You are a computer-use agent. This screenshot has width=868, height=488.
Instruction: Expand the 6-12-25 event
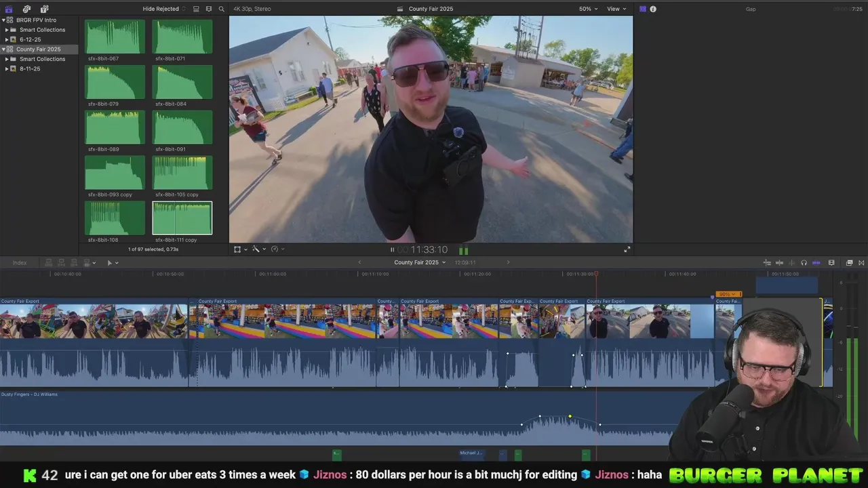tap(7, 39)
